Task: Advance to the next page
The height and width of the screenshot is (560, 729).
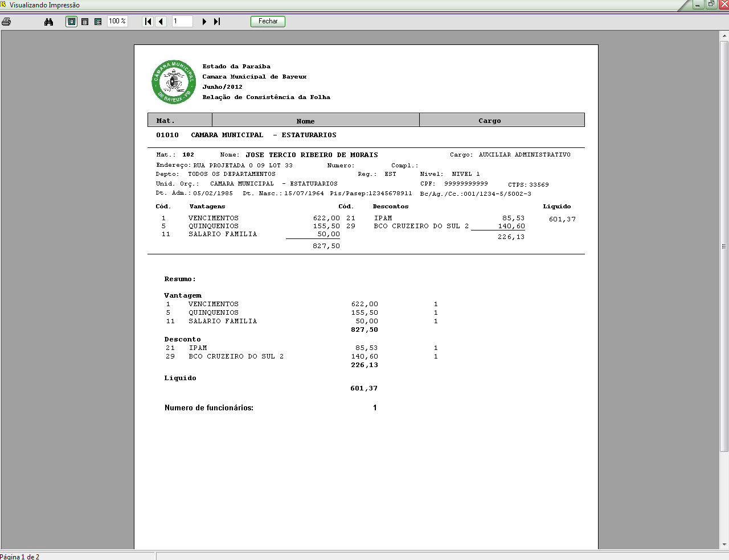Action: click(x=204, y=22)
